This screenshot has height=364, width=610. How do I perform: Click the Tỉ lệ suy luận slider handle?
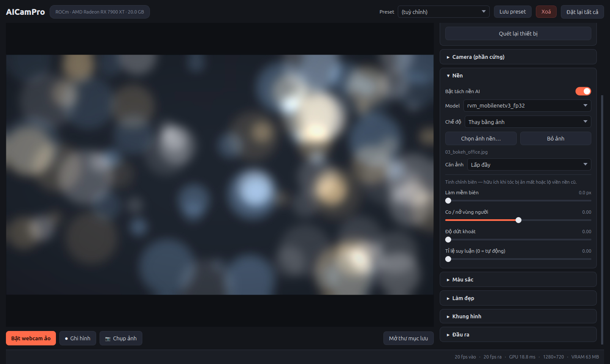pyautogui.click(x=448, y=259)
